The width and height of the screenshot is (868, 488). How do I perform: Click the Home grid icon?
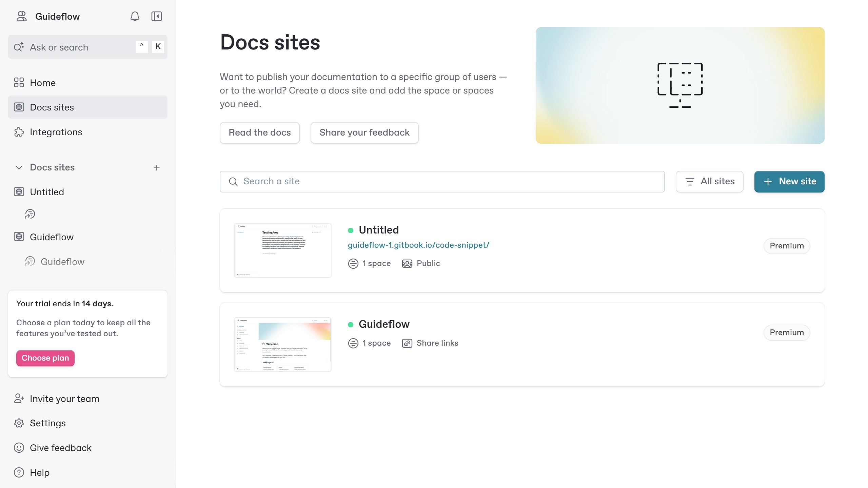tap(19, 83)
